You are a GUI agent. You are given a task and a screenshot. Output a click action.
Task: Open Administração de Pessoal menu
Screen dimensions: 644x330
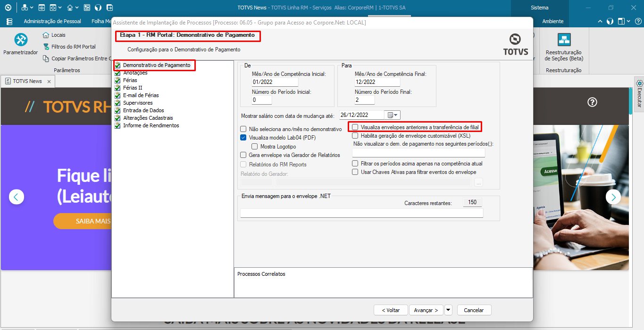coord(52,21)
